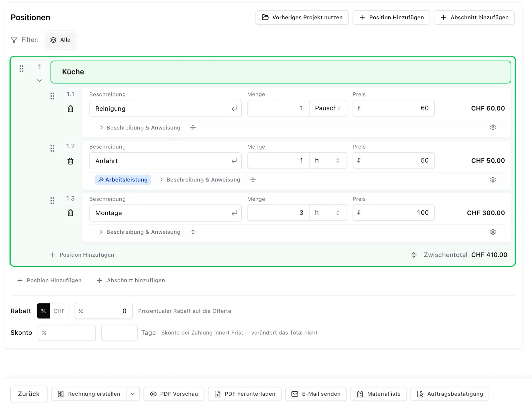Expand Beschreibung & Anweisung for Anfahrt

pos(200,180)
